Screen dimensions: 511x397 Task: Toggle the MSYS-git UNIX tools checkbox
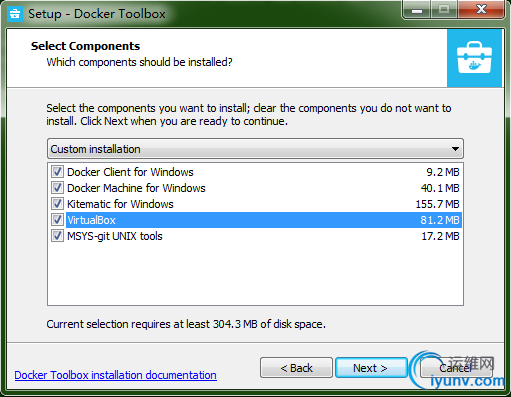click(x=57, y=236)
